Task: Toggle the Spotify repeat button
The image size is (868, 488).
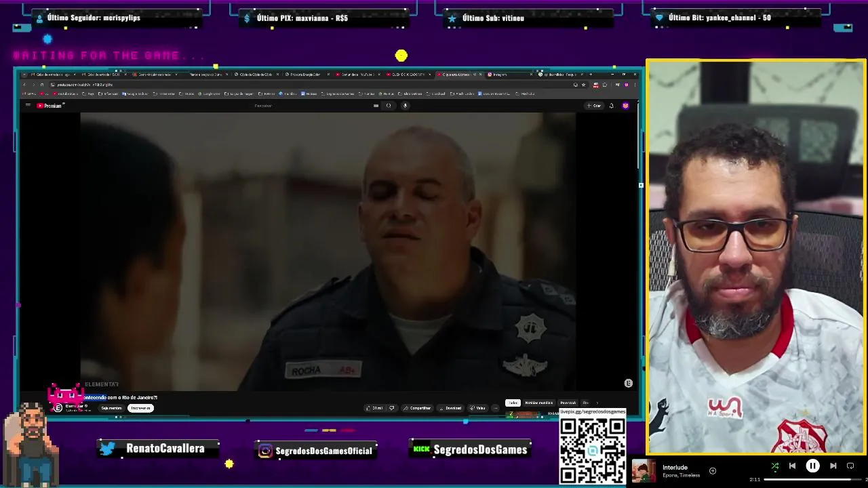Action: point(850,466)
